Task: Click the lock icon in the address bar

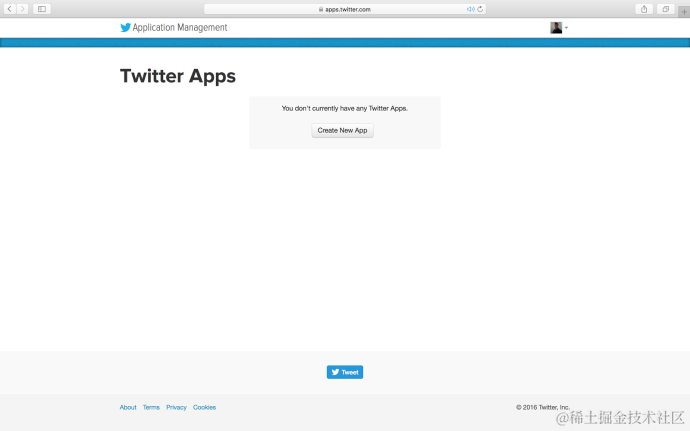Action: [321, 9]
